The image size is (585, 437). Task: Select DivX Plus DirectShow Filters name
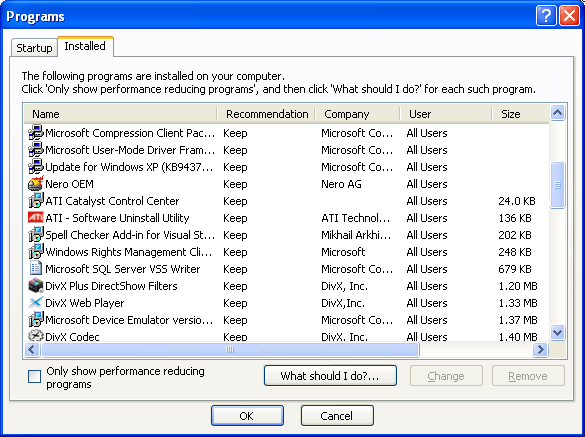click(111, 286)
